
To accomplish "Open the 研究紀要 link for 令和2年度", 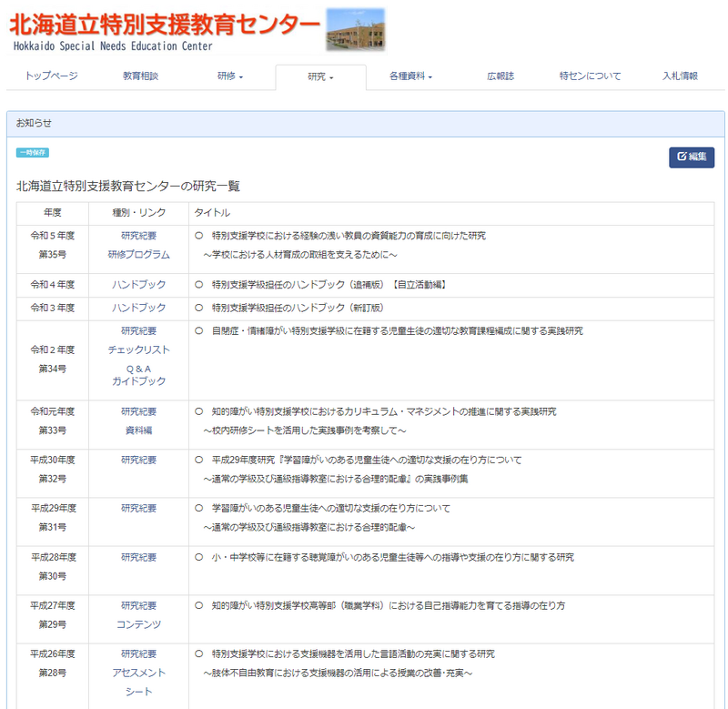I will tap(139, 331).
